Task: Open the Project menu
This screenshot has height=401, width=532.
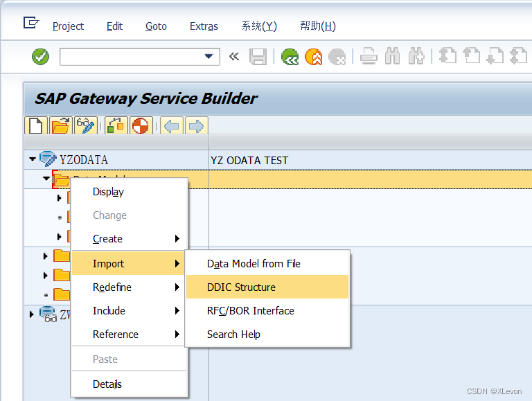Action: click(x=68, y=26)
